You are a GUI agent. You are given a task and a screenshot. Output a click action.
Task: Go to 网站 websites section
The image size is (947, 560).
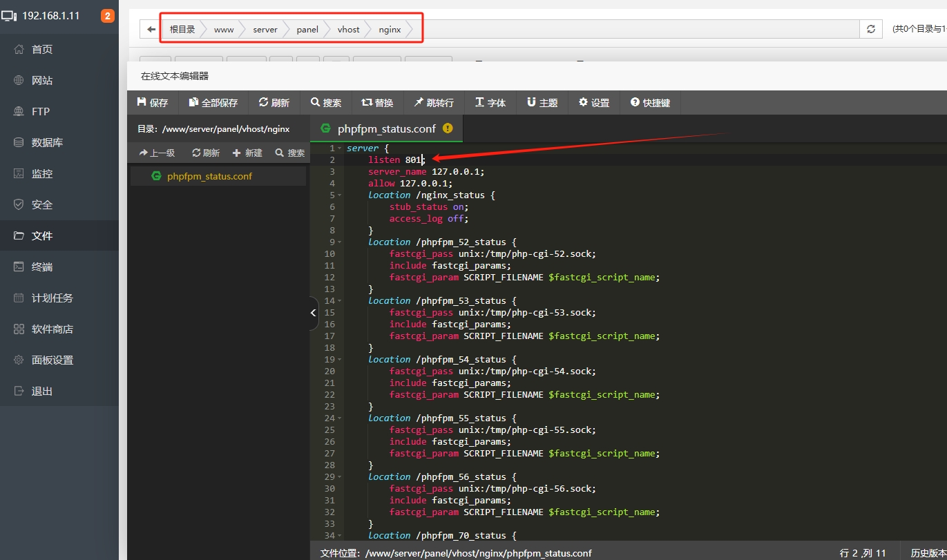[42, 80]
